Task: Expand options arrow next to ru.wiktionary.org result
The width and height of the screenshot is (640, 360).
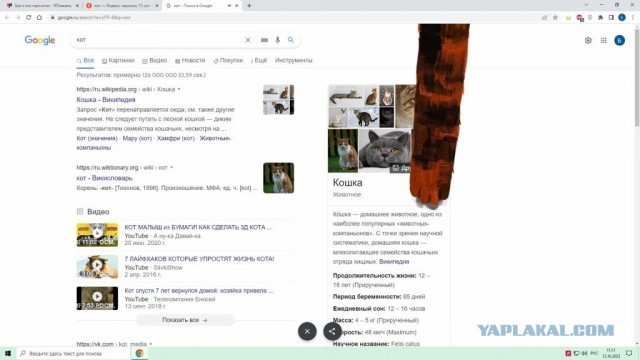Action: [x=171, y=168]
